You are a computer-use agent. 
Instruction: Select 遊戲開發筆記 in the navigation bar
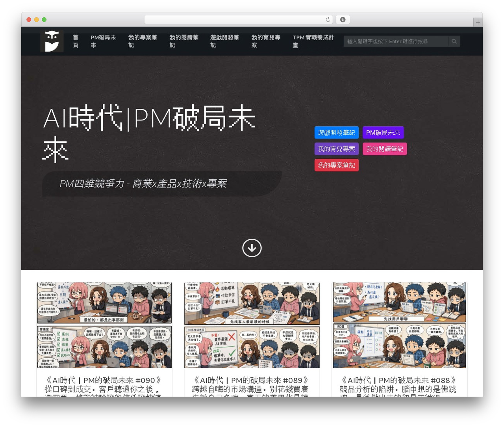click(x=224, y=41)
